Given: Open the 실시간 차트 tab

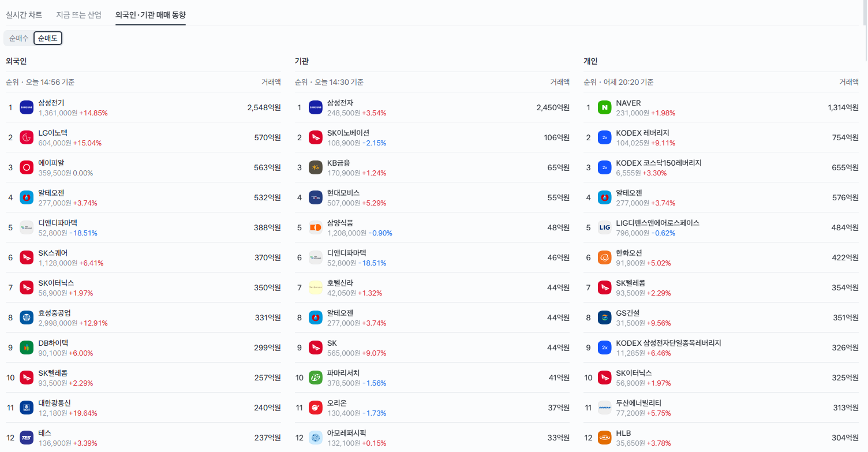Looking at the screenshot, I should click(24, 15).
